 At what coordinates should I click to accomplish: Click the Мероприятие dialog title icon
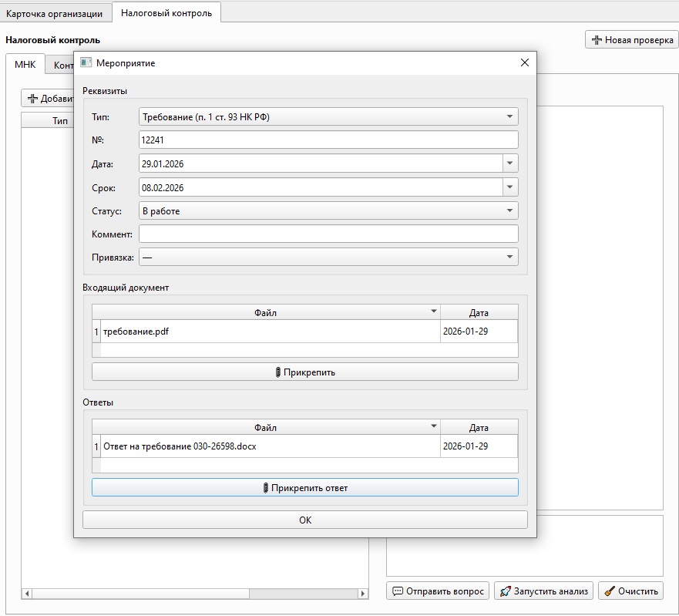[x=86, y=63]
